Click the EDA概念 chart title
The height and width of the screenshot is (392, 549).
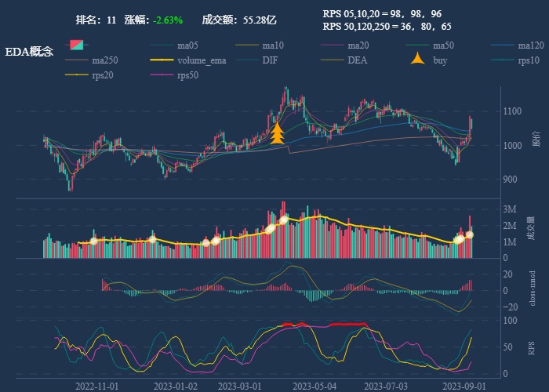[29, 52]
